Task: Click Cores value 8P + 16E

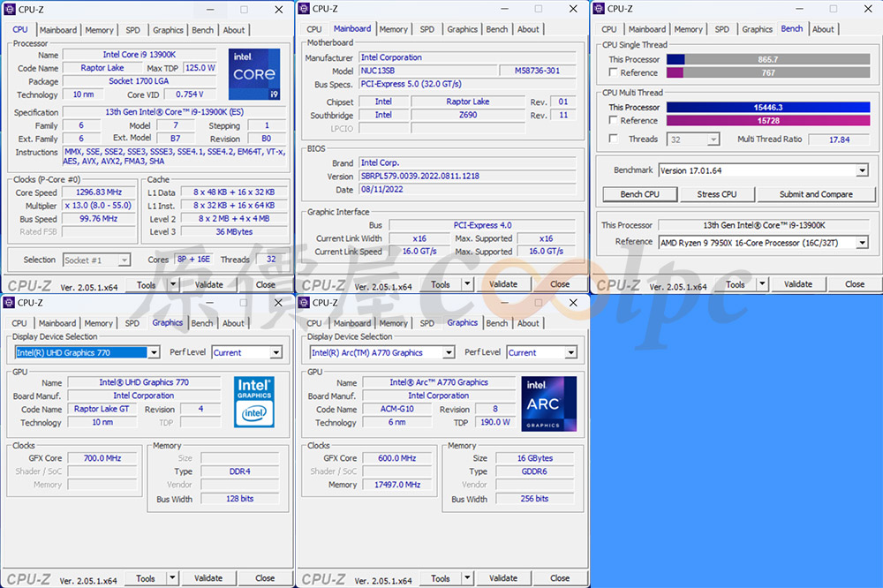Action: click(193, 259)
